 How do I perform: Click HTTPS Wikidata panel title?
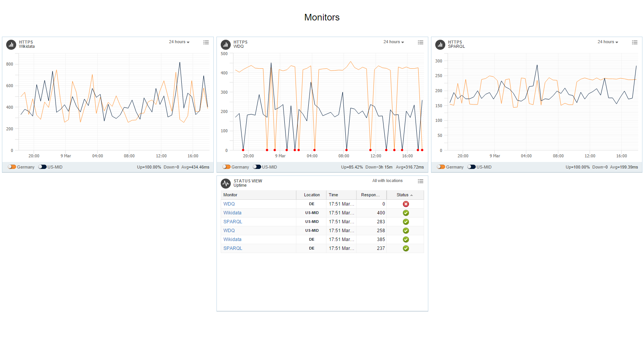click(x=27, y=44)
